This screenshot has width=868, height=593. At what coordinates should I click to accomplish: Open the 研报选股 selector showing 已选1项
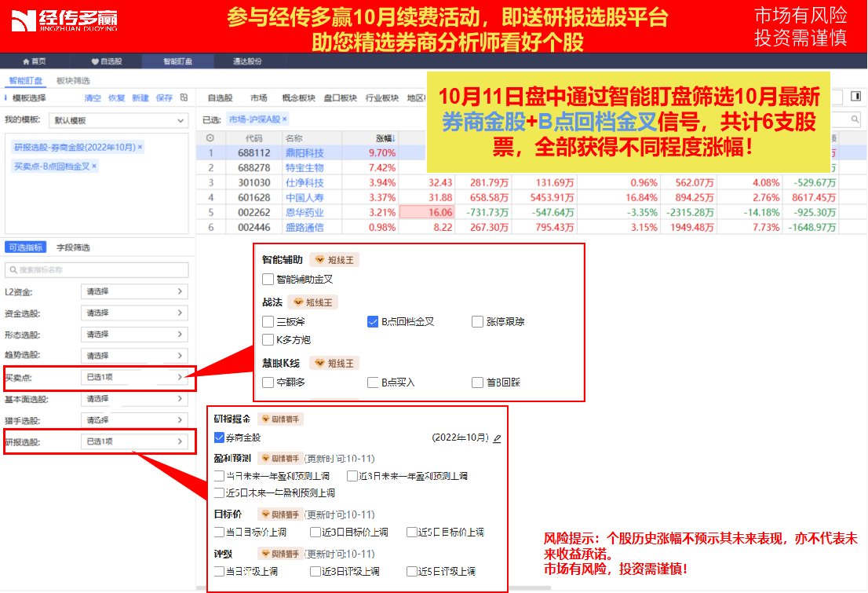[x=134, y=441]
